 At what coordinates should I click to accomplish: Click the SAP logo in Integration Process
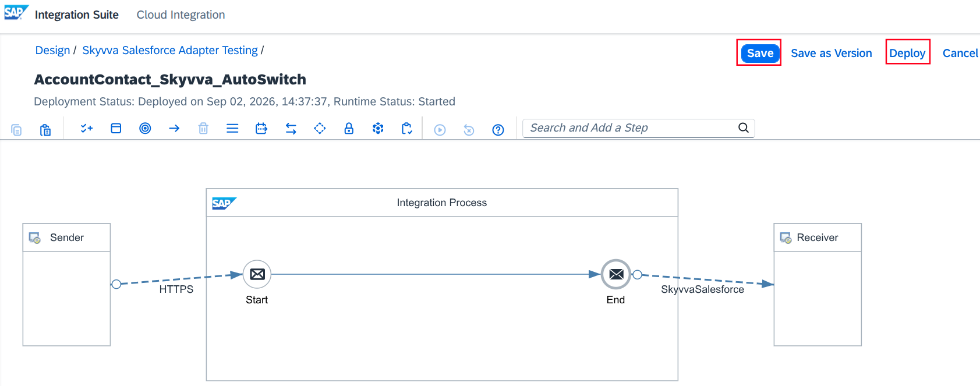click(x=224, y=203)
